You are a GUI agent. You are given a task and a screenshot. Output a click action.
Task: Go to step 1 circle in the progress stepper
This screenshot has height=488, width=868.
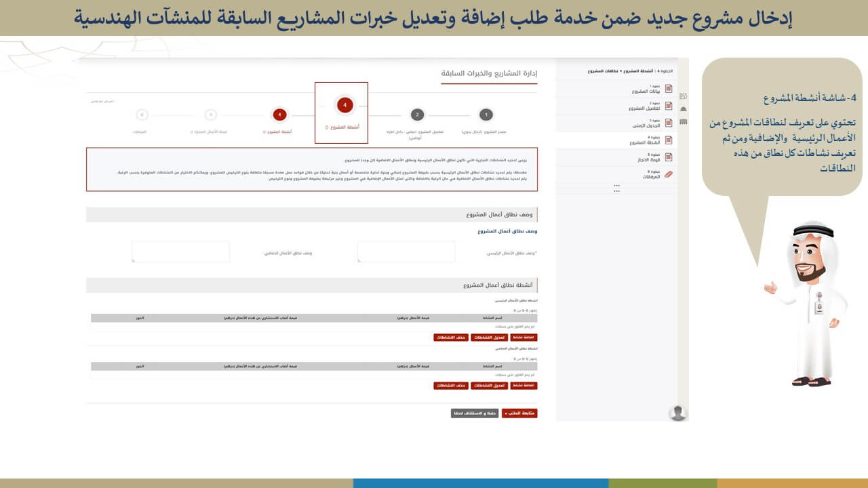point(485,115)
